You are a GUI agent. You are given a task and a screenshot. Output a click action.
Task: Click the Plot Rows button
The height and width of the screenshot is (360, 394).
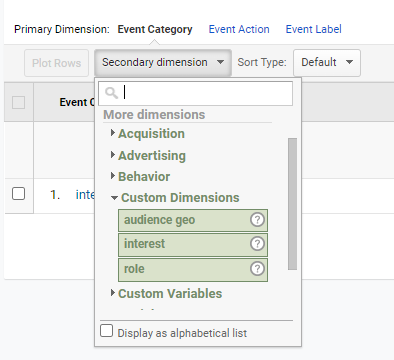pos(56,63)
